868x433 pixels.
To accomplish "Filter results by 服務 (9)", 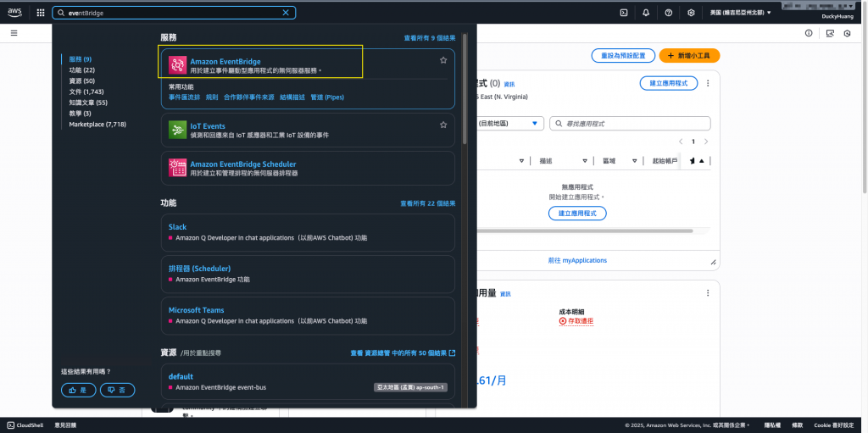I will click(81, 59).
